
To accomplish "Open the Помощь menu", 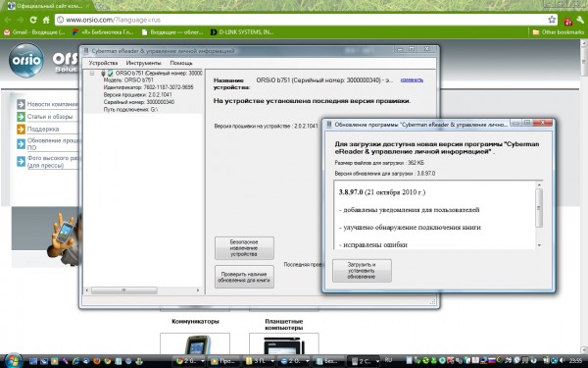I will tap(181, 63).
